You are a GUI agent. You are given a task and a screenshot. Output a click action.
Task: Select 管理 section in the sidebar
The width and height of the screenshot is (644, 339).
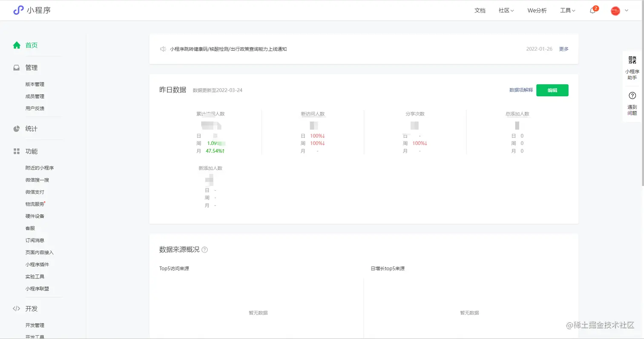pyautogui.click(x=32, y=68)
